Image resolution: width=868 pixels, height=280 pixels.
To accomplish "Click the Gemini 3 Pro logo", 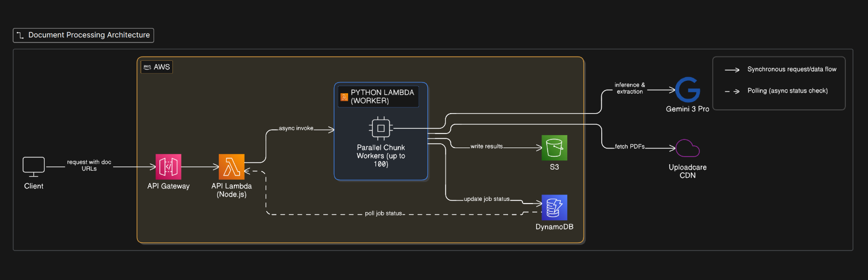I will point(688,89).
